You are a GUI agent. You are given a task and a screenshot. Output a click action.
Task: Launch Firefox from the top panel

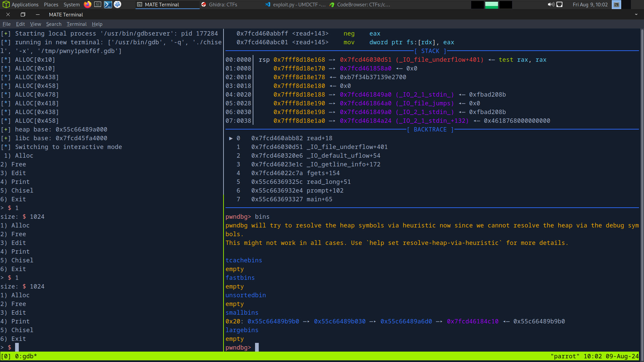point(88,4)
